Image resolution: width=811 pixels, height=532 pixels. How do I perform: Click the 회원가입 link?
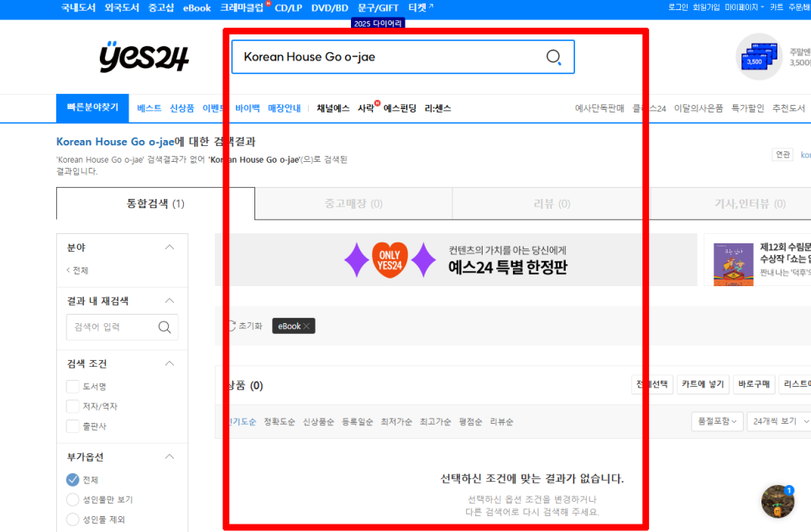click(x=706, y=8)
